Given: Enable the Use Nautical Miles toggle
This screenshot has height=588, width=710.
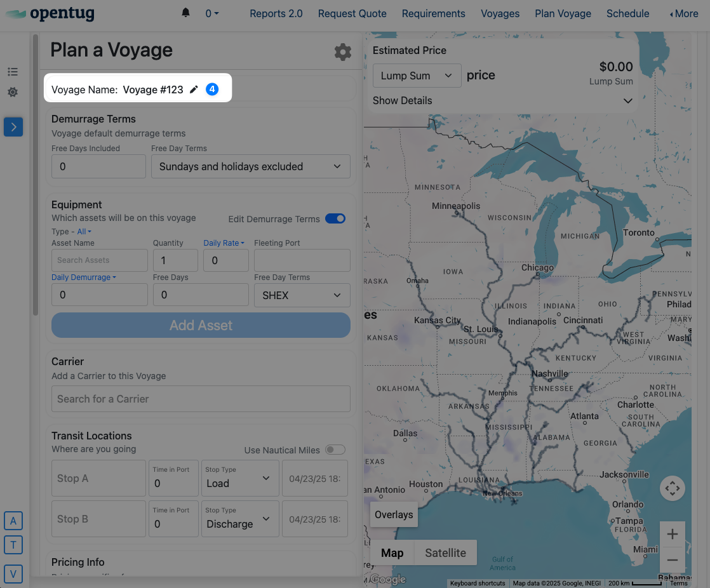Looking at the screenshot, I should (x=335, y=450).
